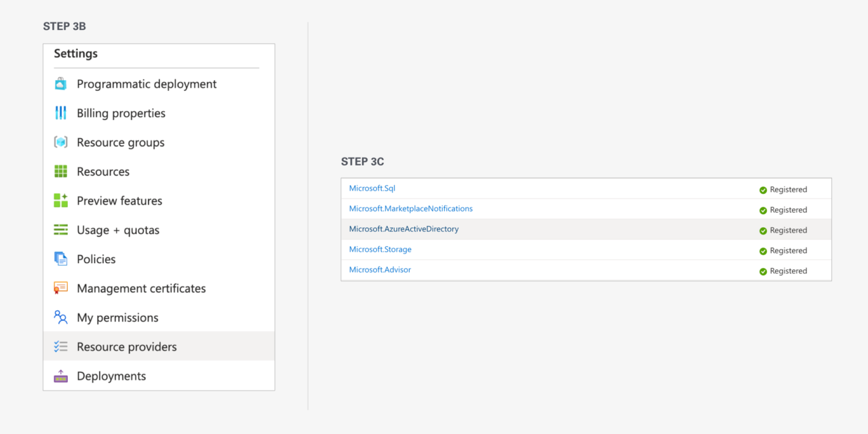Image resolution: width=868 pixels, height=434 pixels.
Task: Click Registered status text for Microsoft.MarketplaceNotifications
Action: click(789, 210)
